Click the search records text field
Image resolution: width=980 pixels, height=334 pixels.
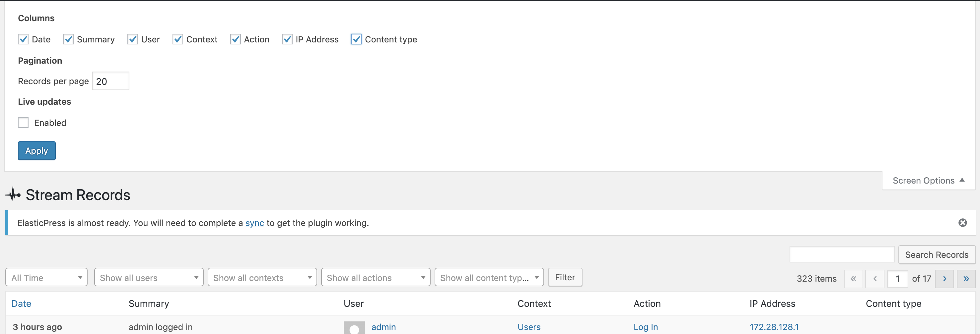842,254
